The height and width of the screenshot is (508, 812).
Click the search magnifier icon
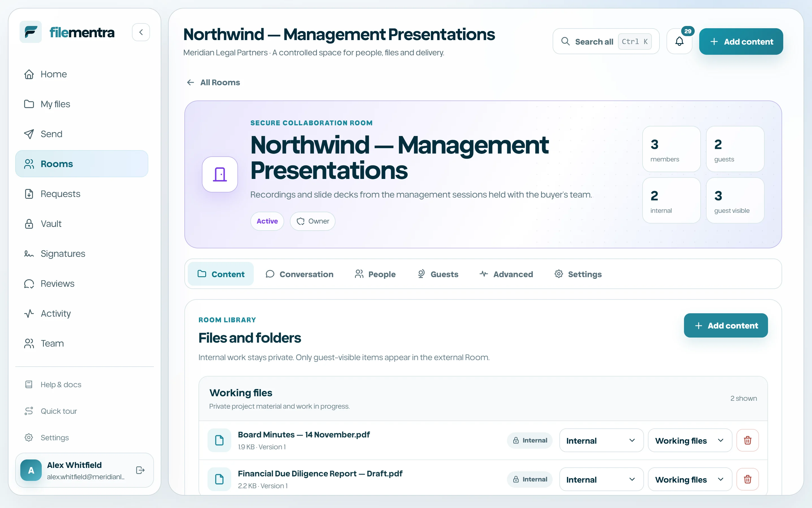(565, 41)
